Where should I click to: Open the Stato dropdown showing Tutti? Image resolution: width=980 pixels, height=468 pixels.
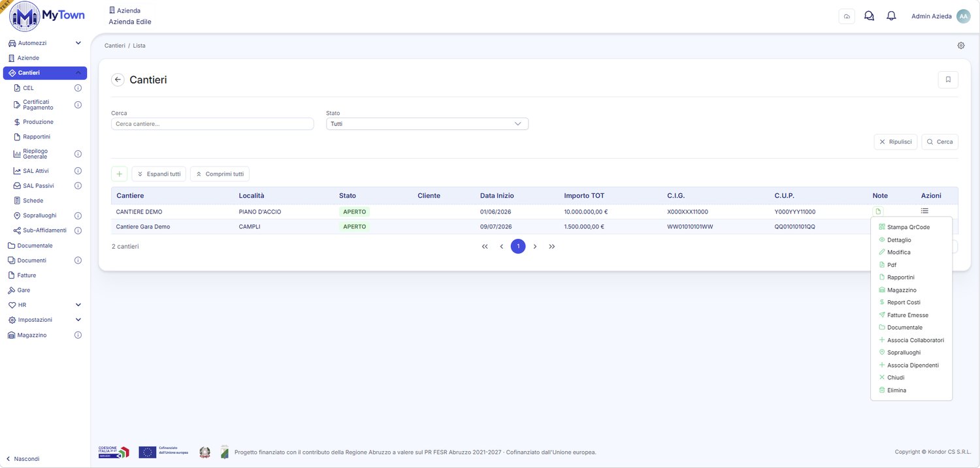pyautogui.click(x=427, y=123)
